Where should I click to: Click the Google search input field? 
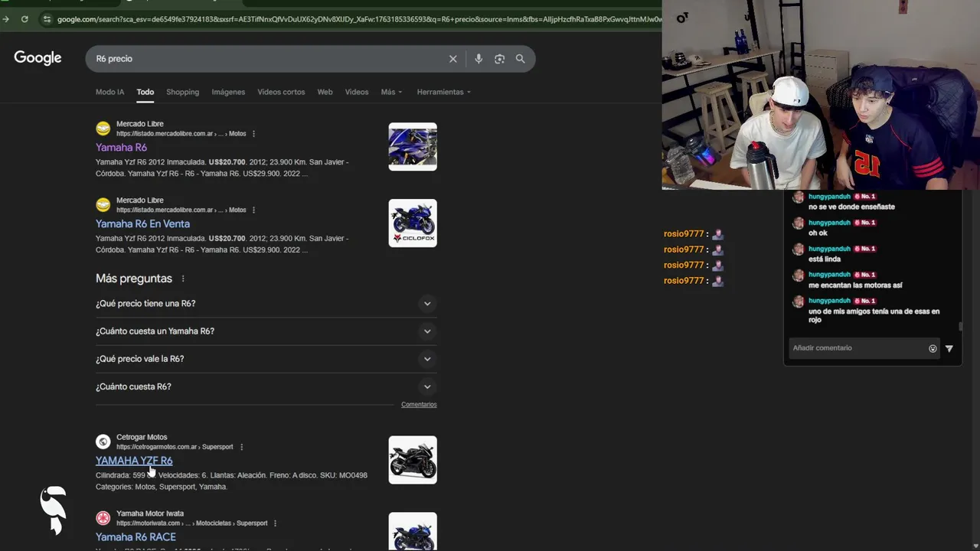tap(268, 59)
